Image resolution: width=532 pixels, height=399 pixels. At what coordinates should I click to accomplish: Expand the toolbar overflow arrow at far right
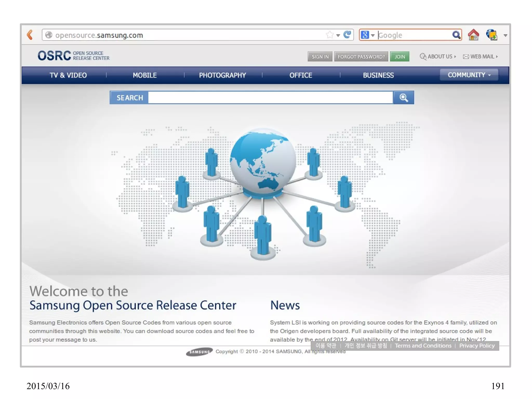click(x=505, y=35)
